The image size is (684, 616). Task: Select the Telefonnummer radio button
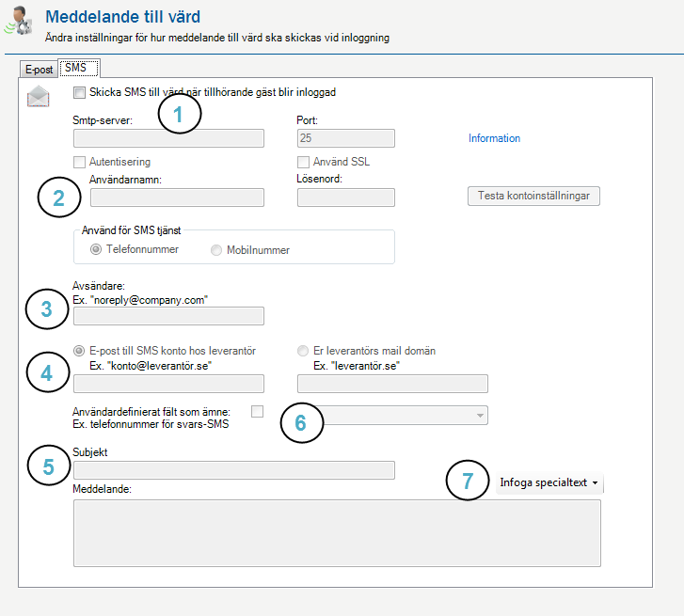pos(96,249)
